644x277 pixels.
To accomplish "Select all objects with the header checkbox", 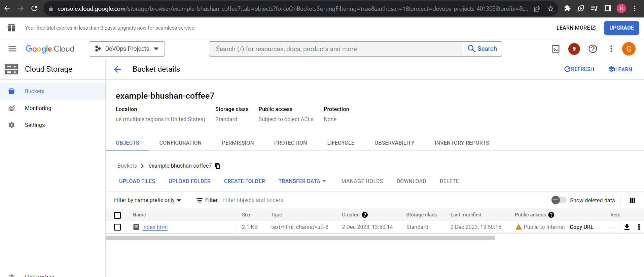I will click(117, 215).
